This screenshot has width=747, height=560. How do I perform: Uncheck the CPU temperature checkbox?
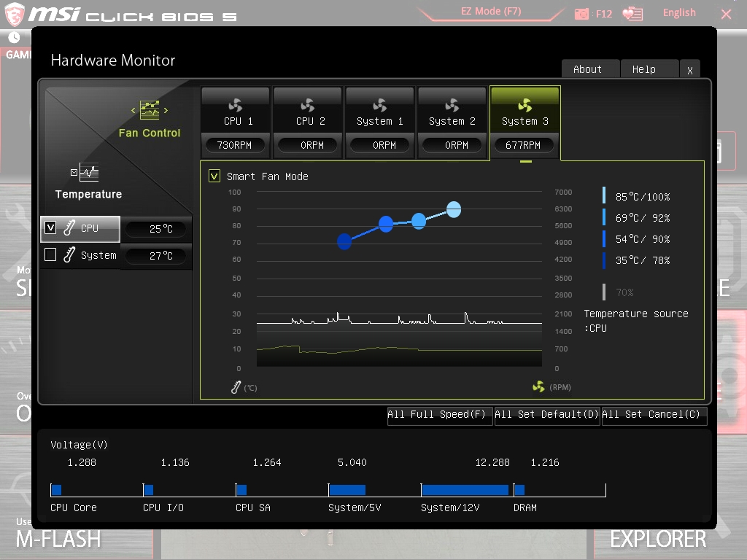[x=50, y=228]
